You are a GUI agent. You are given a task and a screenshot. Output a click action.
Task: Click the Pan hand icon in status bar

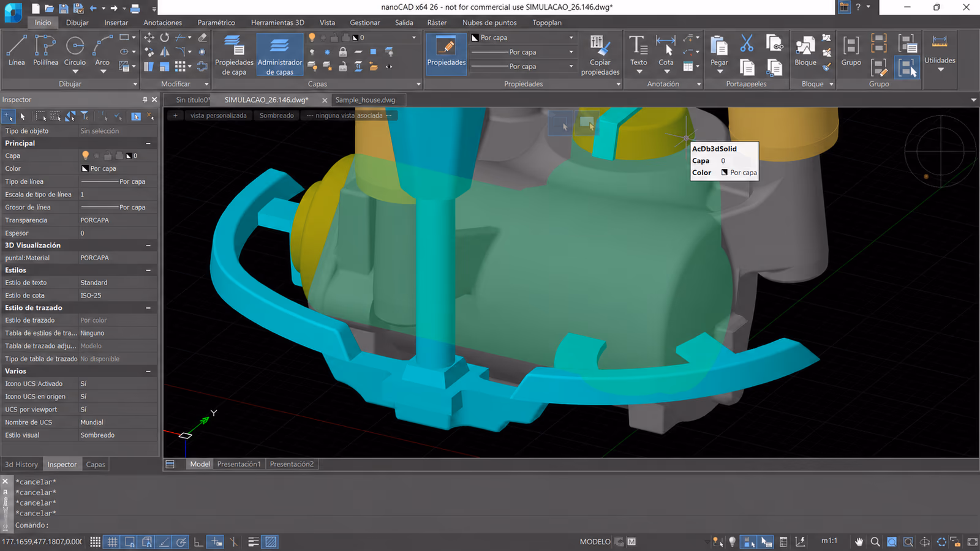click(x=859, y=542)
